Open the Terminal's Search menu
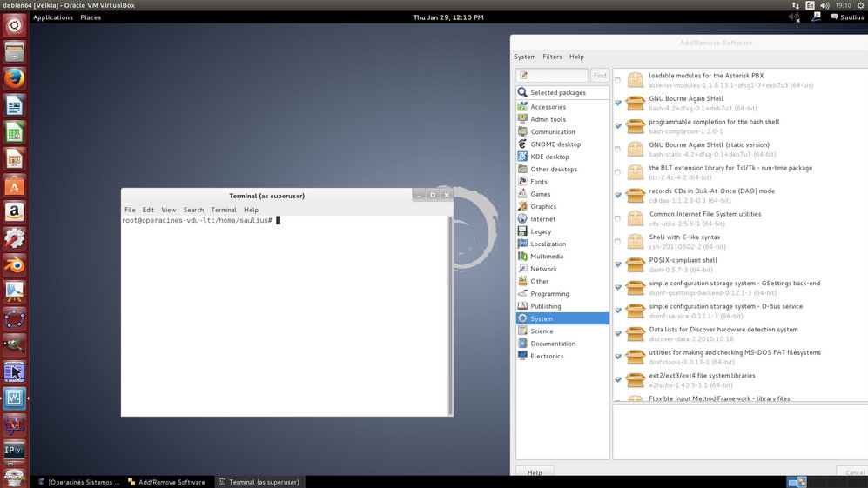The height and width of the screenshot is (488, 868). (193, 210)
